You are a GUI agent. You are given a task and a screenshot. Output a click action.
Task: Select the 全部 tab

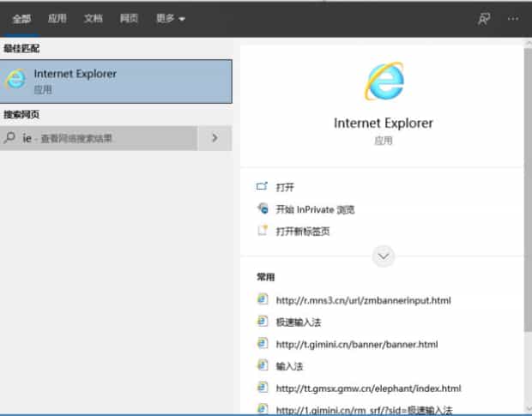pyautogui.click(x=21, y=18)
